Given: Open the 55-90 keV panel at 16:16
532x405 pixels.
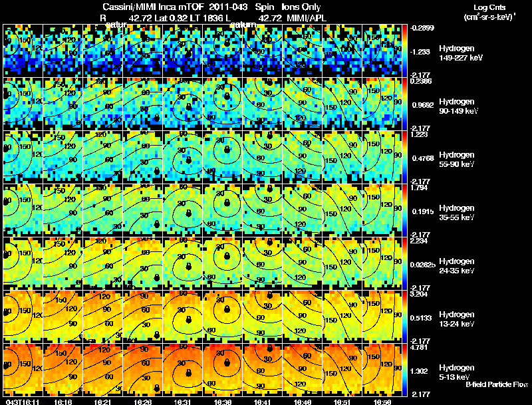Looking at the screenshot, I should 63,157.
